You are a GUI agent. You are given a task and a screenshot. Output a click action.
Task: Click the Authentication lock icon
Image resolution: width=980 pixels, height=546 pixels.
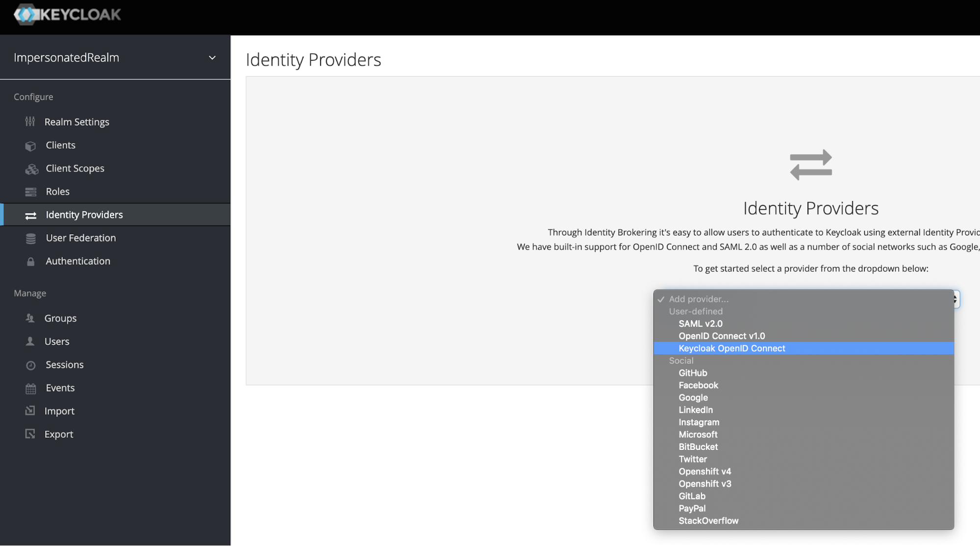coord(30,262)
